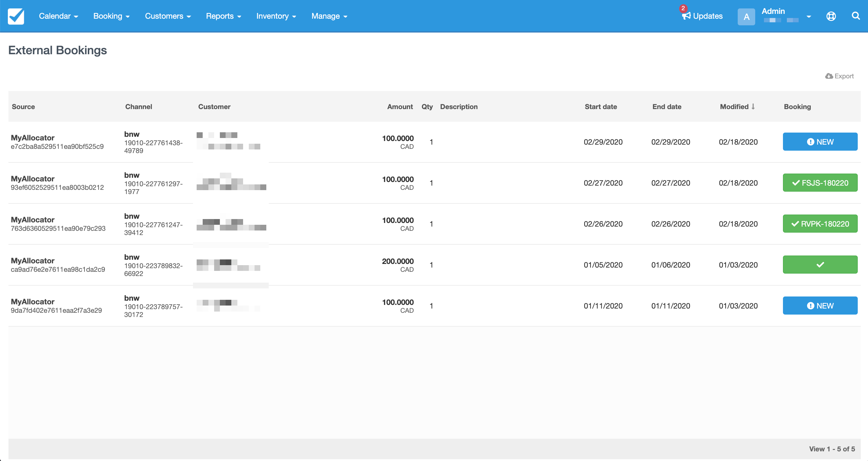Click channel reference 19010-227761297-1977

(153, 188)
